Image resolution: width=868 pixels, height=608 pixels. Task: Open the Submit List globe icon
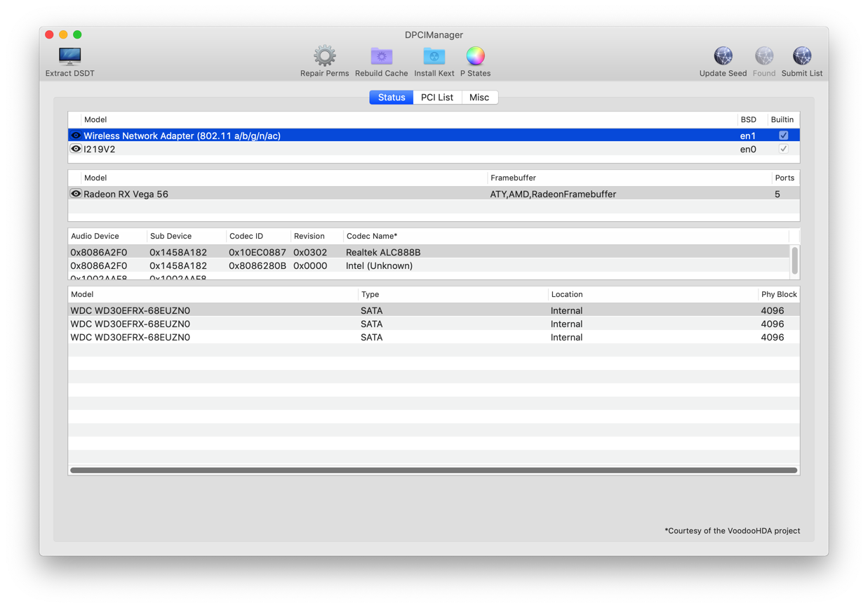tap(802, 61)
